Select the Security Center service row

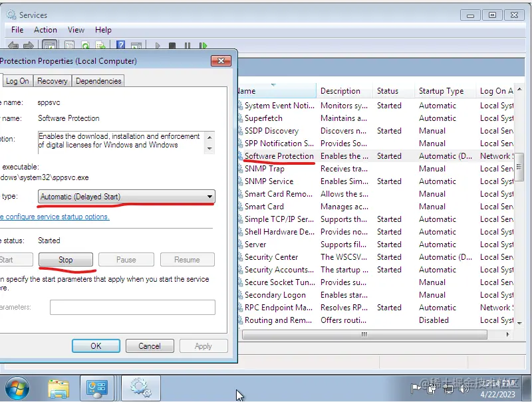(x=376, y=257)
